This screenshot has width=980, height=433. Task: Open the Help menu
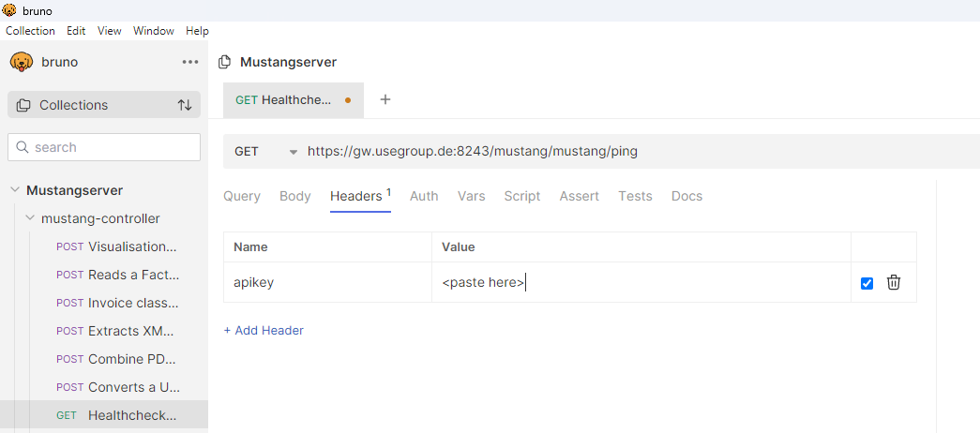click(197, 31)
